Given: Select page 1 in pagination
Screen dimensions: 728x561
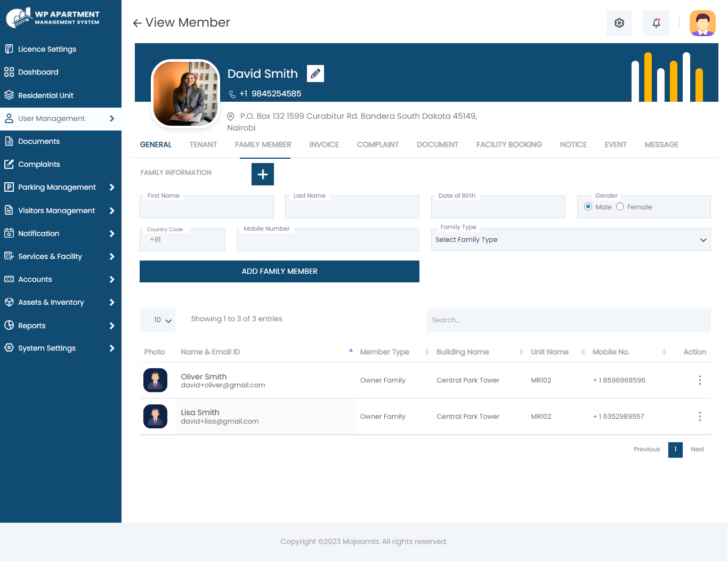Looking at the screenshot, I should 675,449.
